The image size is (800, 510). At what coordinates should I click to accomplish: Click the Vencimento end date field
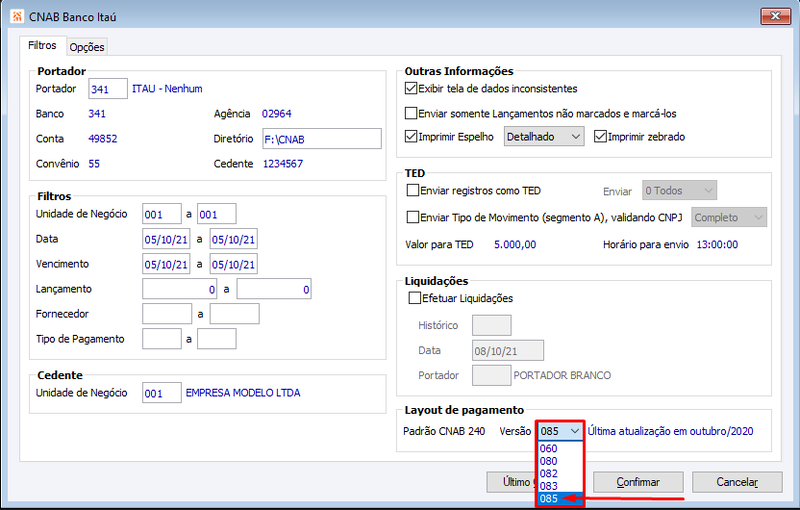pos(234,264)
